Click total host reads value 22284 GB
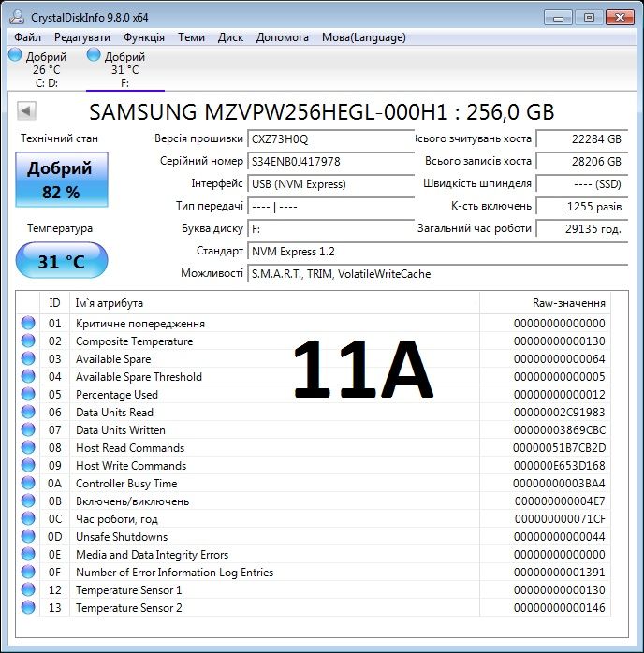644x653 pixels. click(x=581, y=138)
